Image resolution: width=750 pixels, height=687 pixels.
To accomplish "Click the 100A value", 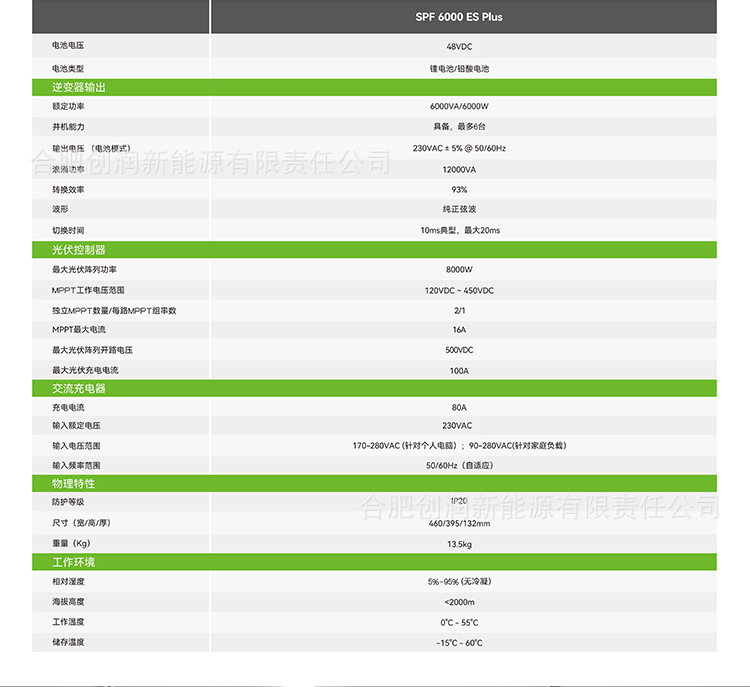I will (x=459, y=371).
